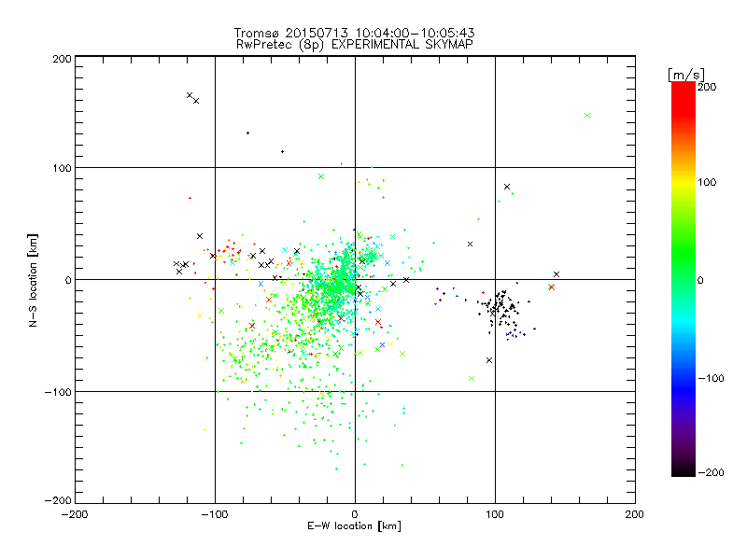Click the colorbar '-100' label

[711, 378]
